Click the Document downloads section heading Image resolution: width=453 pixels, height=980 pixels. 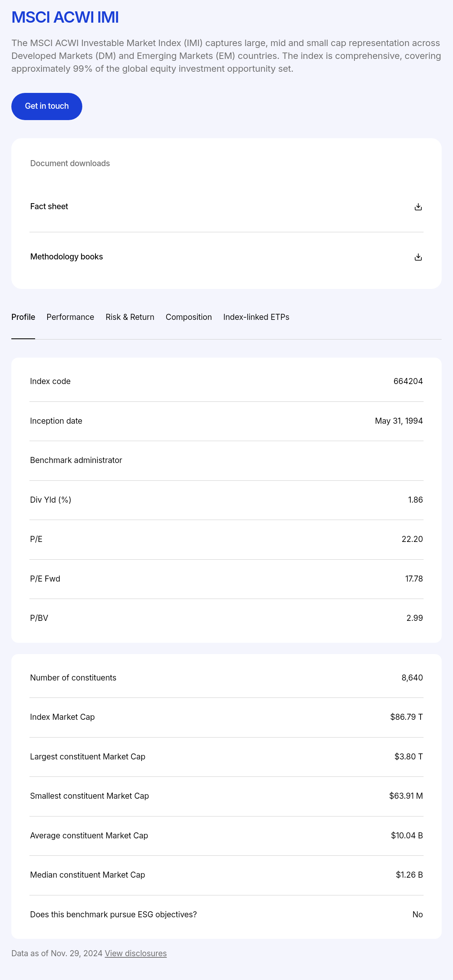coord(70,164)
